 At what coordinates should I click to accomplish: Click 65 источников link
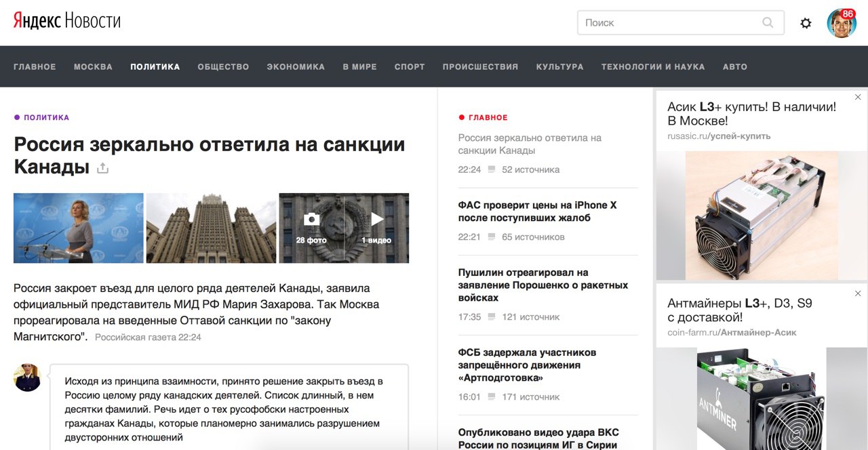click(x=533, y=237)
